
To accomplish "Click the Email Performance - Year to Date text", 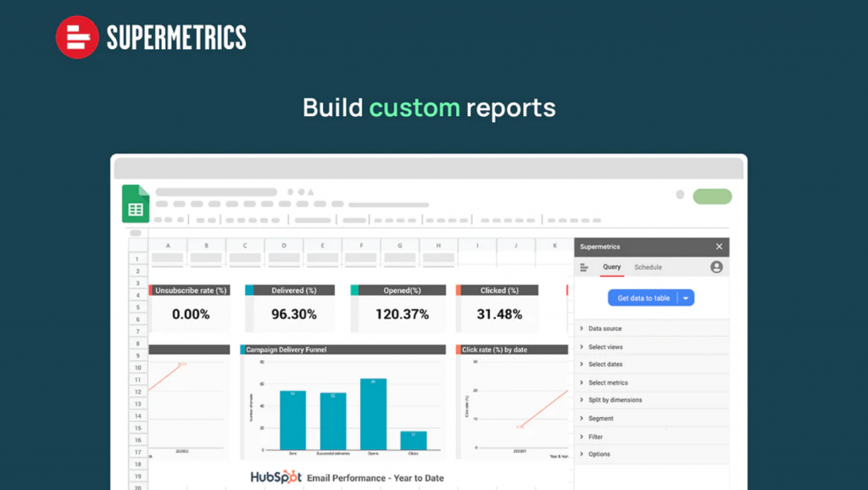I will click(x=376, y=478).
